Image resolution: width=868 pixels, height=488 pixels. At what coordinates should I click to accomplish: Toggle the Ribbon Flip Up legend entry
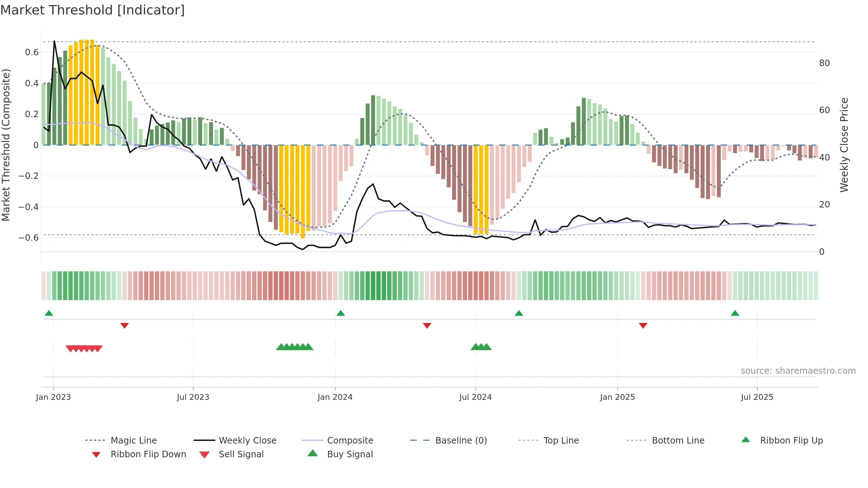[x=782, y=440]
